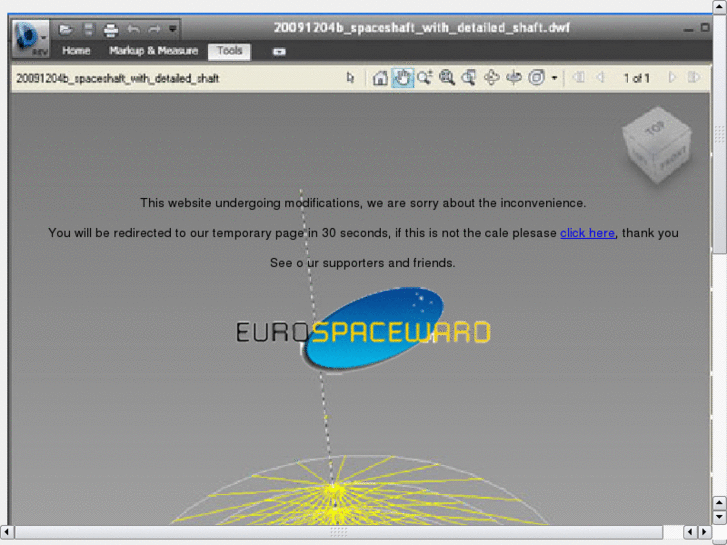The height and width of the screenshot is (545, 727).
Task: Follow the 'click here' link
Action: [587, 233]
